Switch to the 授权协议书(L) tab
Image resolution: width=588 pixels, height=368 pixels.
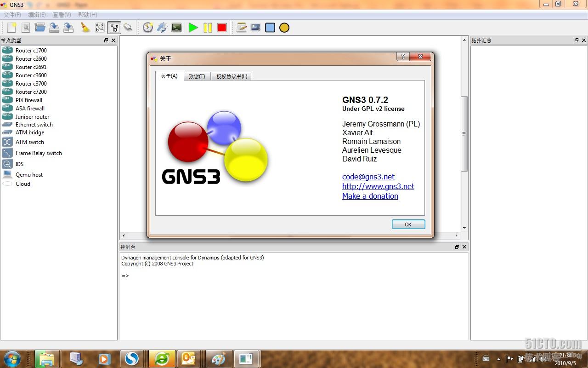coord(232,76)
